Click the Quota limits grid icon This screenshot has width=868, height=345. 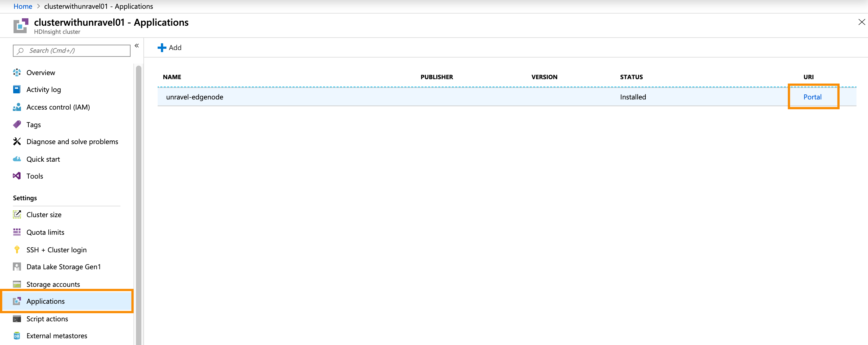coord(17,232)
